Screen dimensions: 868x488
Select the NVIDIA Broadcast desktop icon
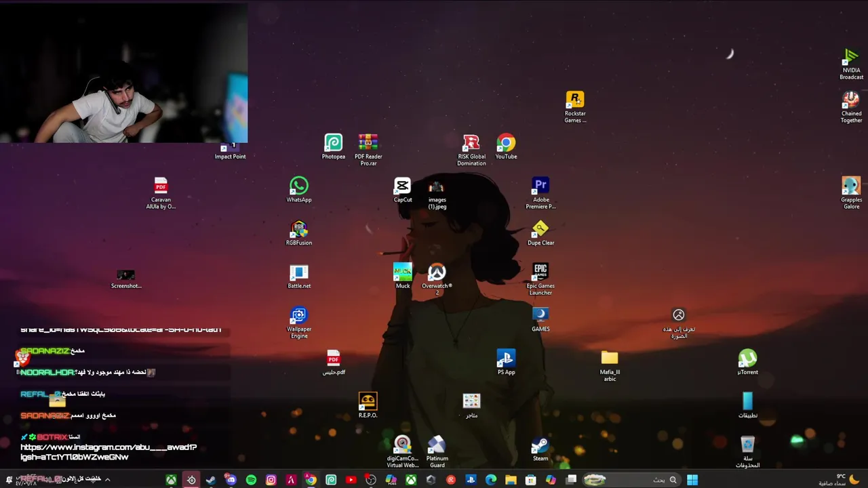(851, 64)
